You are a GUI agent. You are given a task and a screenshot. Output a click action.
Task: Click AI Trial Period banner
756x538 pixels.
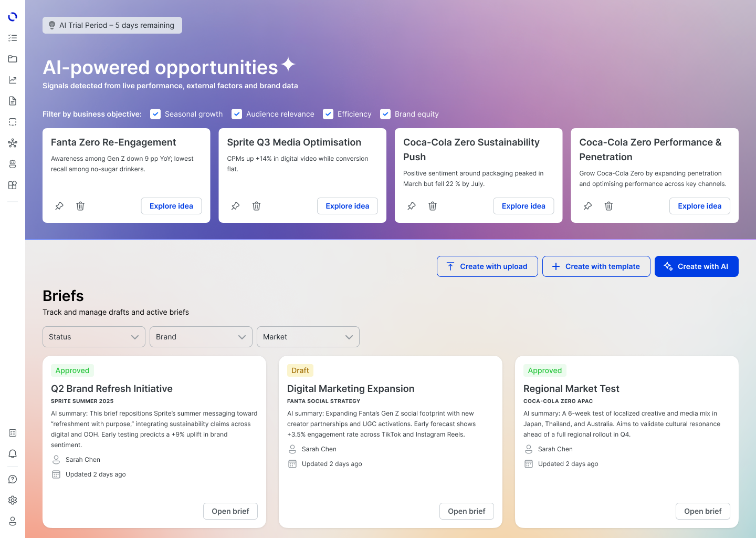(x=112, y=25)
